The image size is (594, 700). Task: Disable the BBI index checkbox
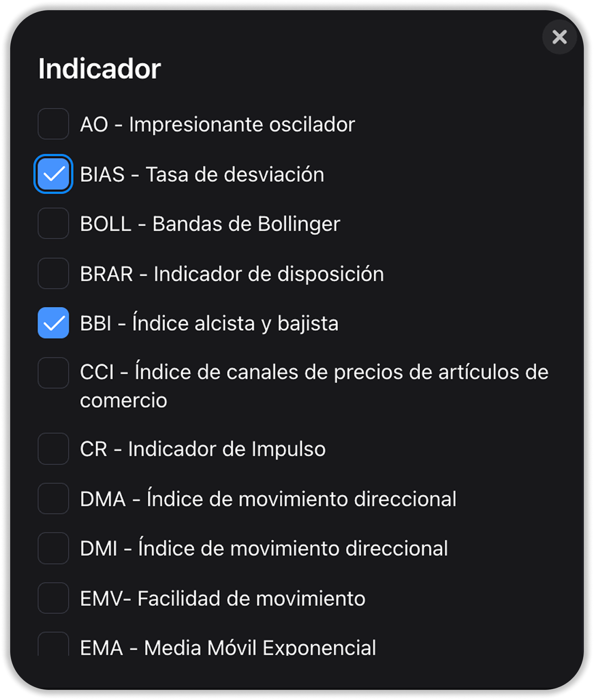click(x=53, y=323)
